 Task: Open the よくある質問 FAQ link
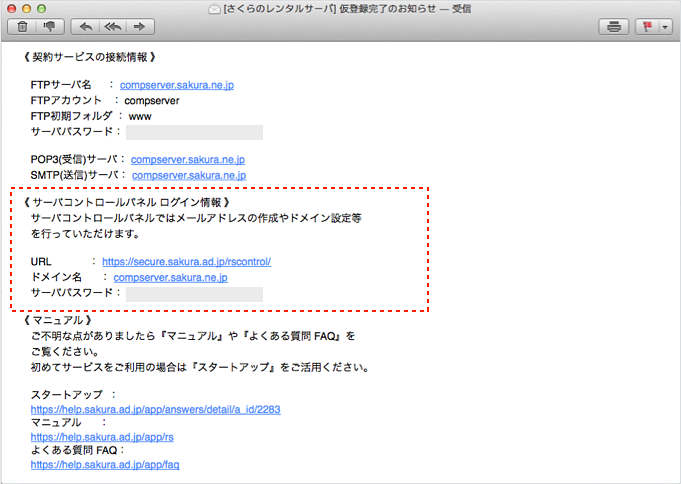105,465
